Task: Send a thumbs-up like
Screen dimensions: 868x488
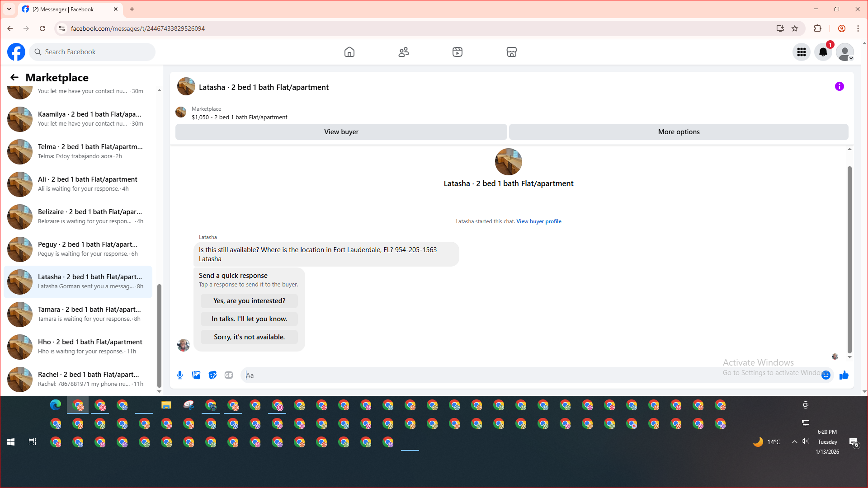Action: point(844,375)
